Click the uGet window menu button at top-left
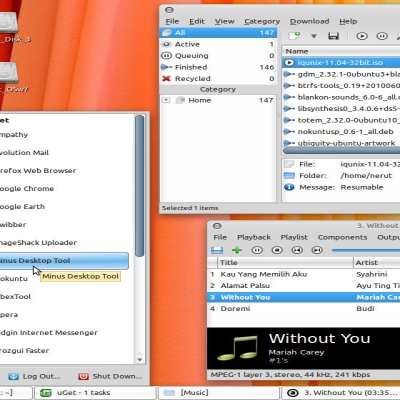This screenshot has width=400, height=400. point(169,10)
